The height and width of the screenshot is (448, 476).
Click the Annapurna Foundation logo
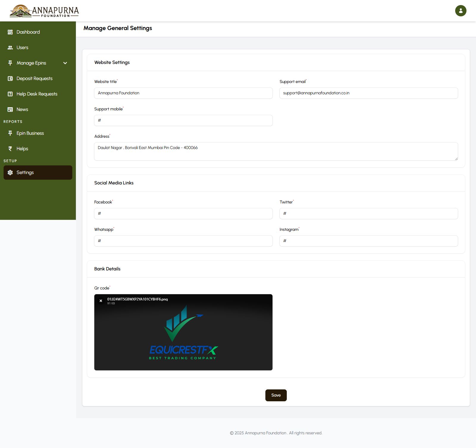(44, 11)
